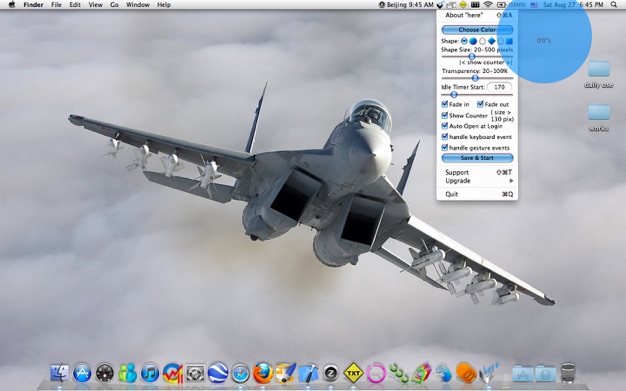Disable handle gesture events checkbox
This screenshot has width=626, height=391.
[x=445, y=147]
